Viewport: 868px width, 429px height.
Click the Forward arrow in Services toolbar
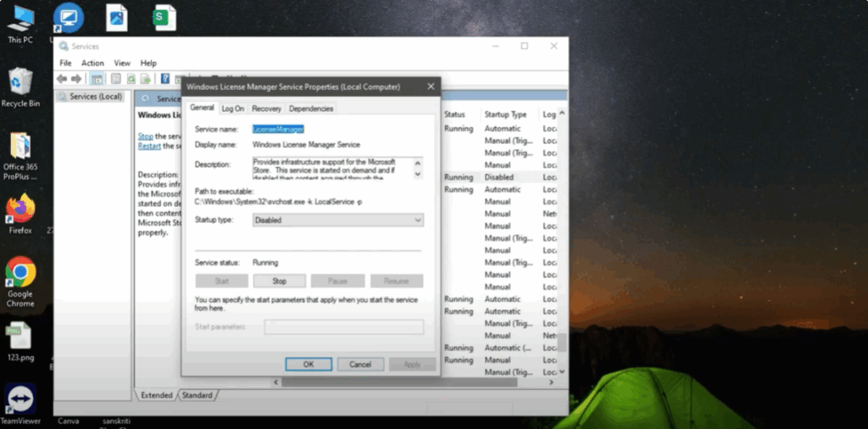(76, 79)
